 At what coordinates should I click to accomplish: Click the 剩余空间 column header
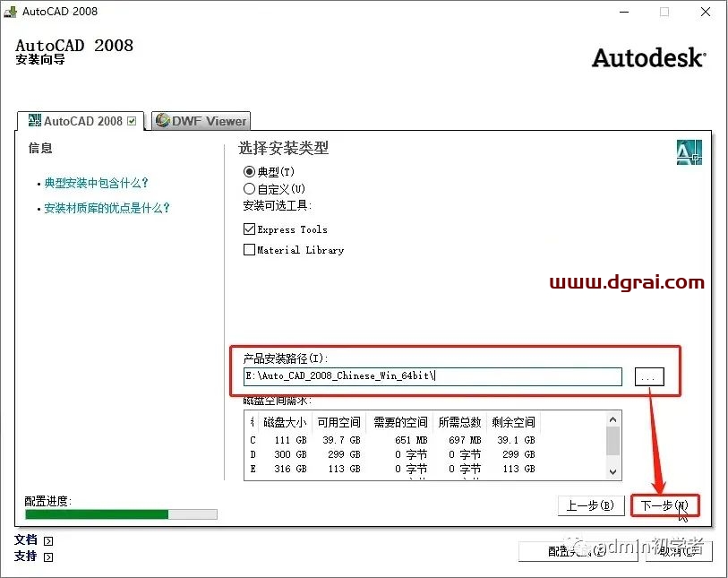(513, 422)
